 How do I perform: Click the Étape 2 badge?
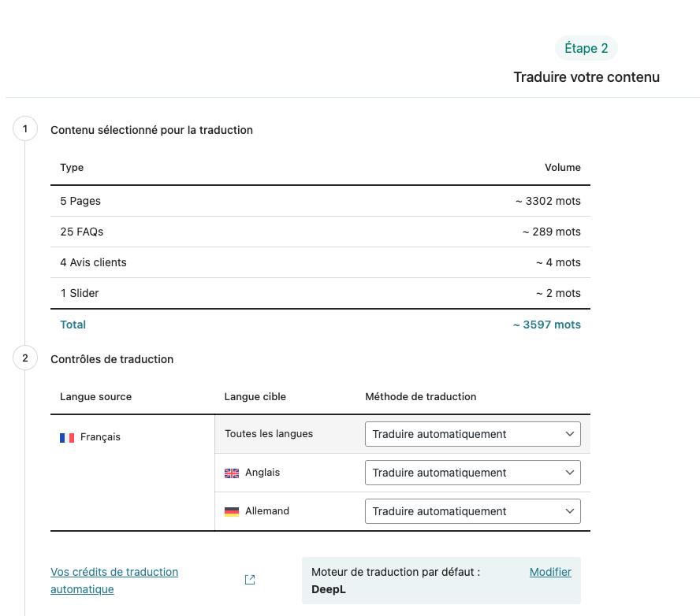[x=586, y=48]
